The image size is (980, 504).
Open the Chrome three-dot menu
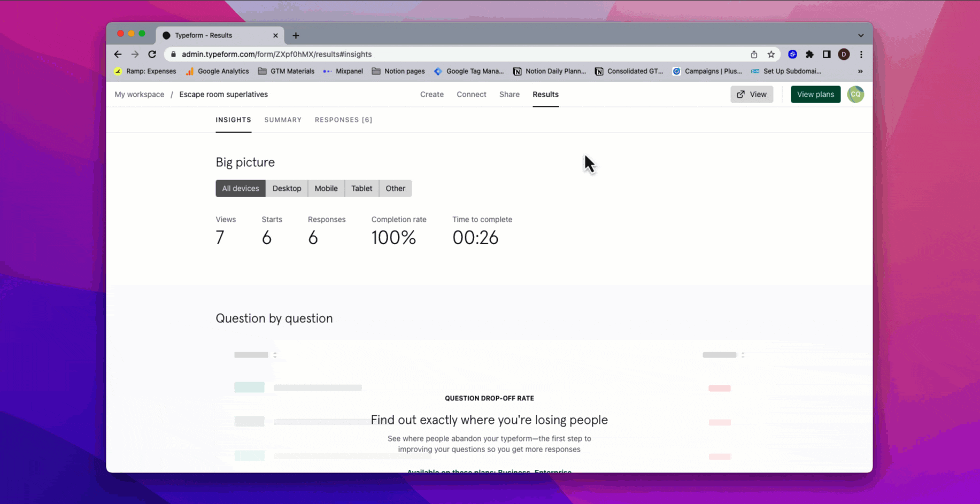pos(861,54)
